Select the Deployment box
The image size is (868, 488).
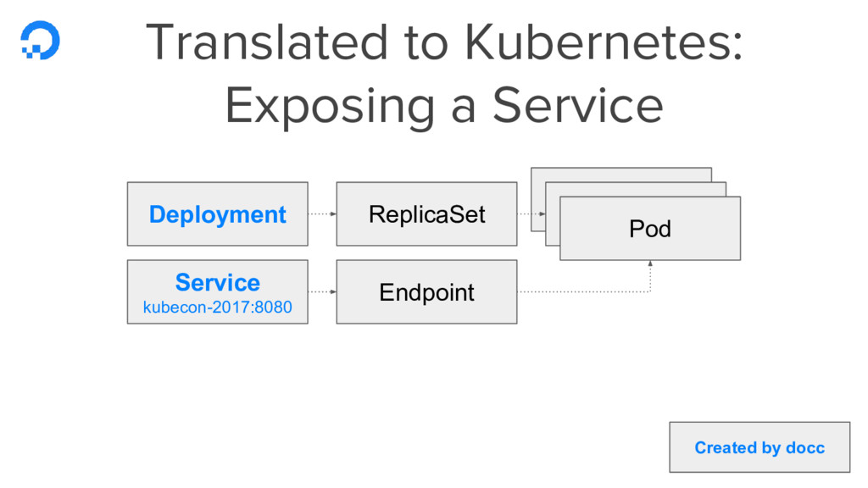218,213
